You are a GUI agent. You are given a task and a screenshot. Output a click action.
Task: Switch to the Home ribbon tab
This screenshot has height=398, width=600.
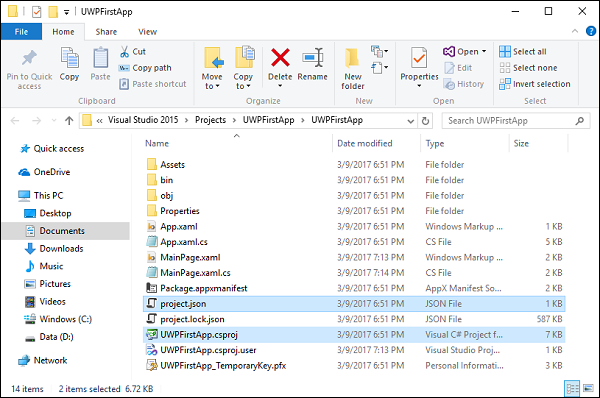[x=64, y=32]
